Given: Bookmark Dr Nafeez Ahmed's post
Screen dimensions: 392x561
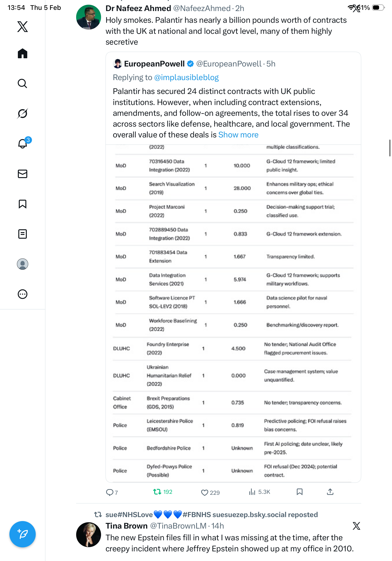Looking at the screenshot, I should point(300,492).
